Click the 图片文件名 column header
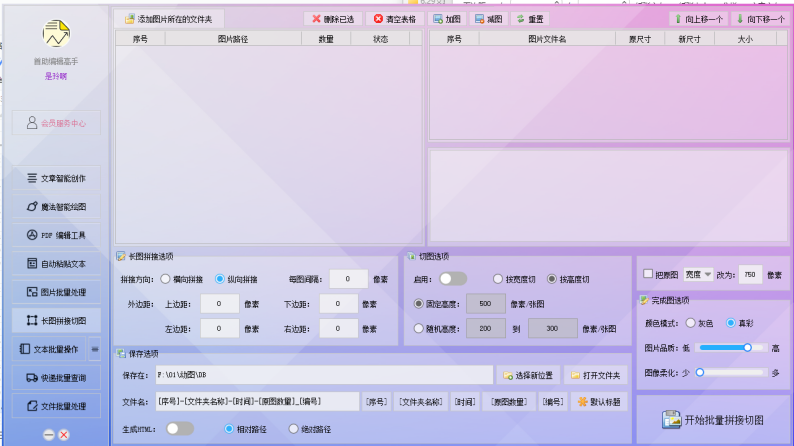 tap(547, 39)
